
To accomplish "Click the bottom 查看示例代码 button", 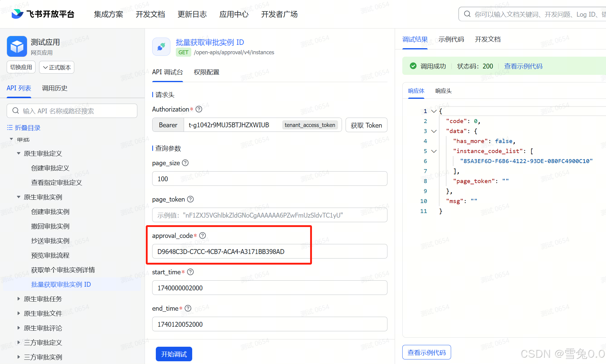I will click(x=427, y=352).
